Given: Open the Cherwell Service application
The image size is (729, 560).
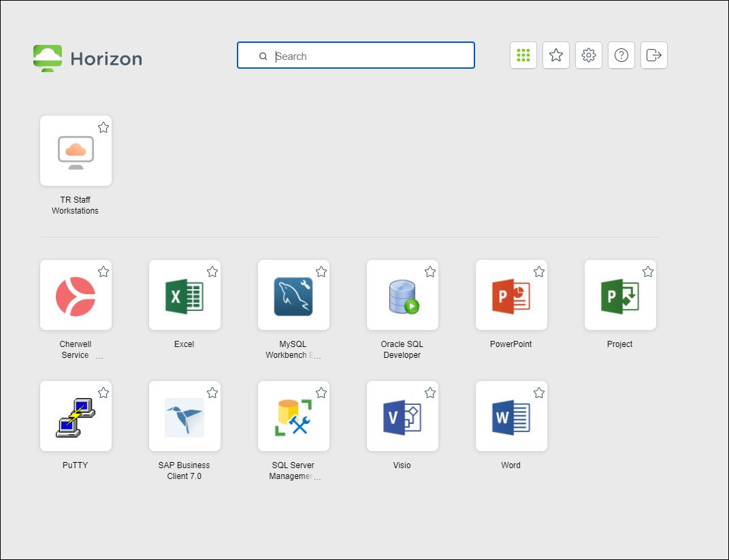Looking at the screenshot, I should (76, 295).
